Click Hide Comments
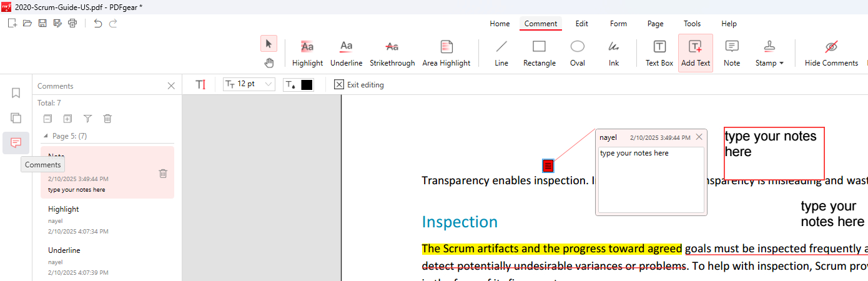Screen dimensions: 868x281 tap(831, 53)
